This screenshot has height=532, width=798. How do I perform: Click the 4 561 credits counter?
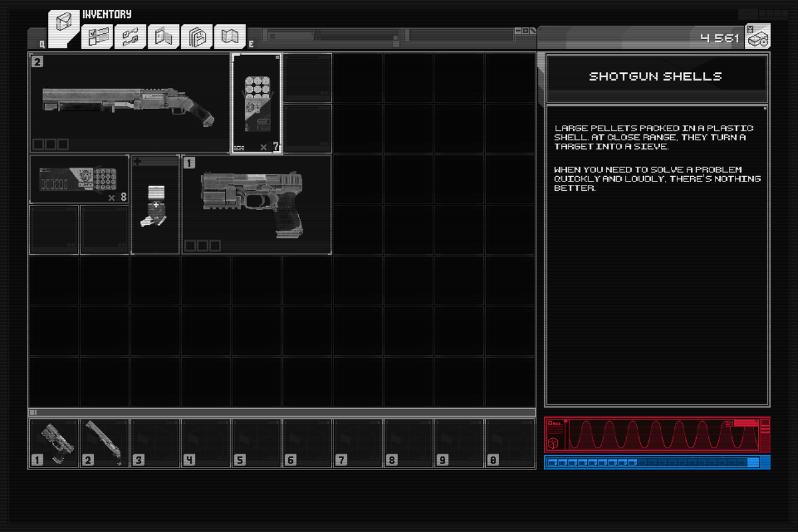[719, 38]
